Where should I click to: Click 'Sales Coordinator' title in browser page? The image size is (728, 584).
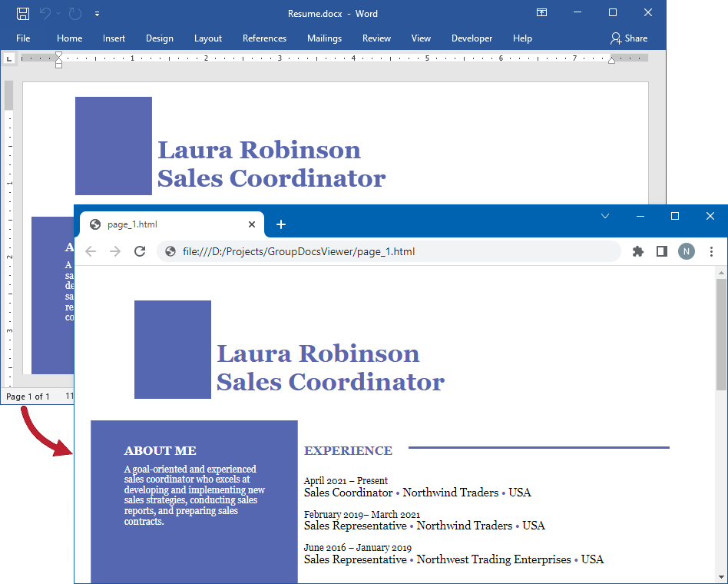(x=330, y=382)
